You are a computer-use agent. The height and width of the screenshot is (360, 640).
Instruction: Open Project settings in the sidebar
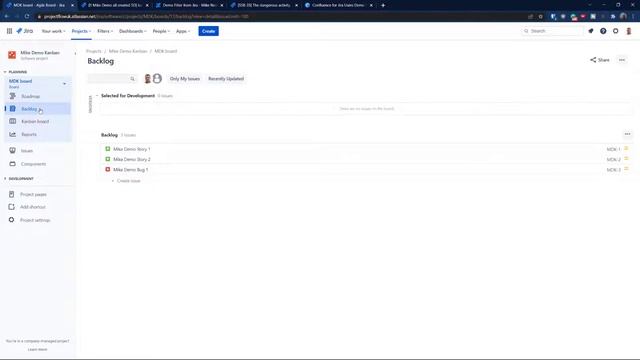coord(38,220)
